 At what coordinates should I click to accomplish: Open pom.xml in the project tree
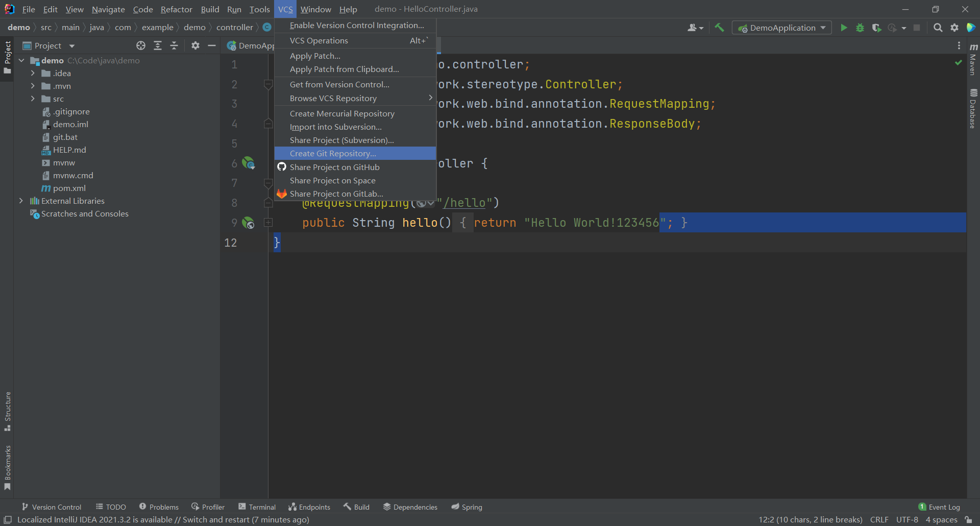pos(69,188)
